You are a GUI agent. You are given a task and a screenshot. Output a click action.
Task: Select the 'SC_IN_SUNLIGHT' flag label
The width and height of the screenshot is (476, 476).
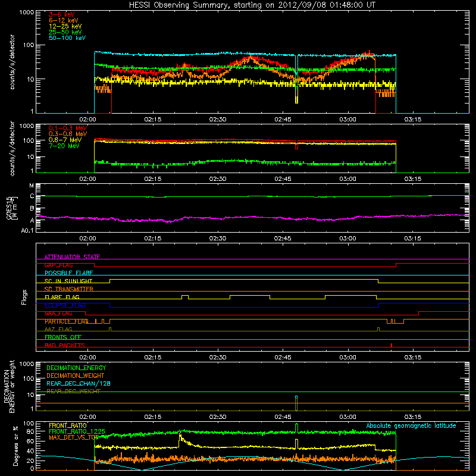[68, 281]
